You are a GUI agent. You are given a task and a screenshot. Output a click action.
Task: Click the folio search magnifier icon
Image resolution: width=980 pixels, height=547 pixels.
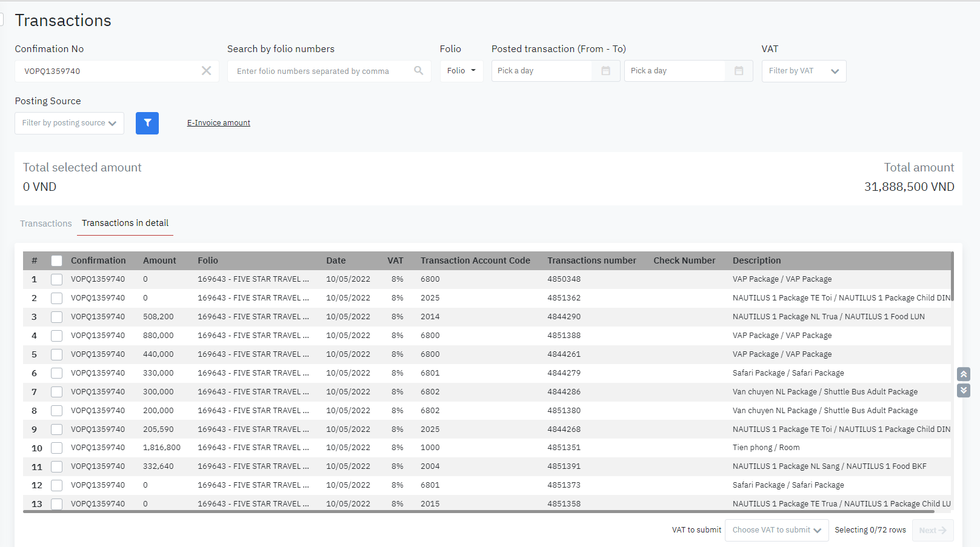pyautogui.click(x=418, y=71)
